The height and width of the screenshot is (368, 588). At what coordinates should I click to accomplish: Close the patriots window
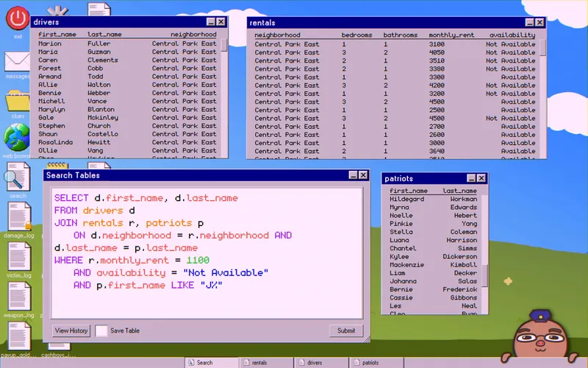pyautogui.click(x=481, y=178)
